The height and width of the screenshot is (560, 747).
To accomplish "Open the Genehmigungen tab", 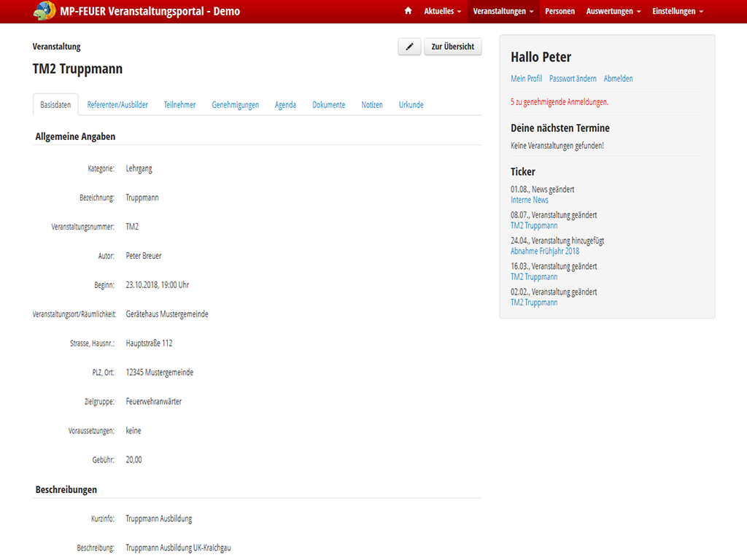I will (235, 105).
